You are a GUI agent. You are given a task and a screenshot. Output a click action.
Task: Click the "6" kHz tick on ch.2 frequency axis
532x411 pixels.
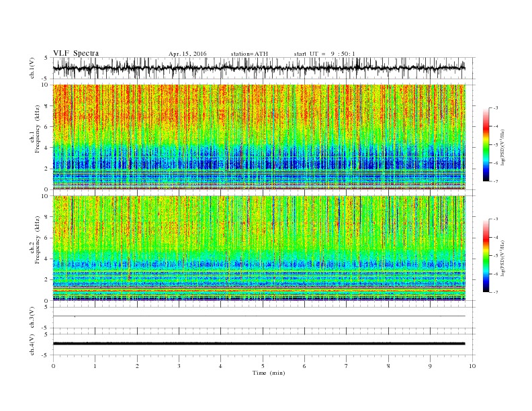coord(46,238)
